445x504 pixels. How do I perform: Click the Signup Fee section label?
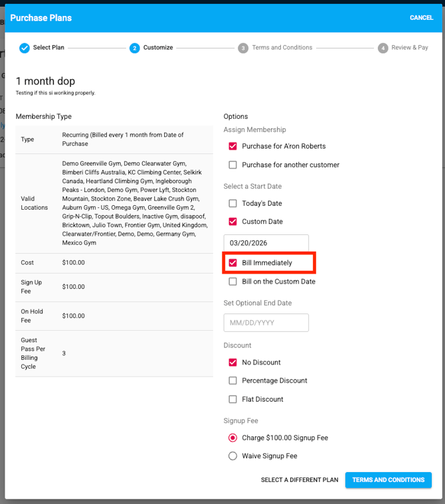click(x=241, y=421)
